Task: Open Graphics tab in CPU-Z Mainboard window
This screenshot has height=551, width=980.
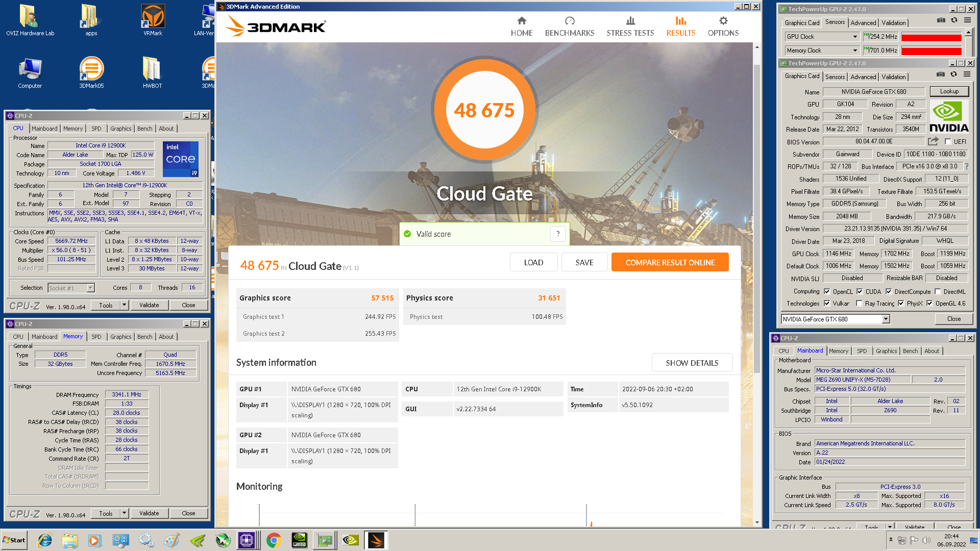Action: (x=886, y=351)
